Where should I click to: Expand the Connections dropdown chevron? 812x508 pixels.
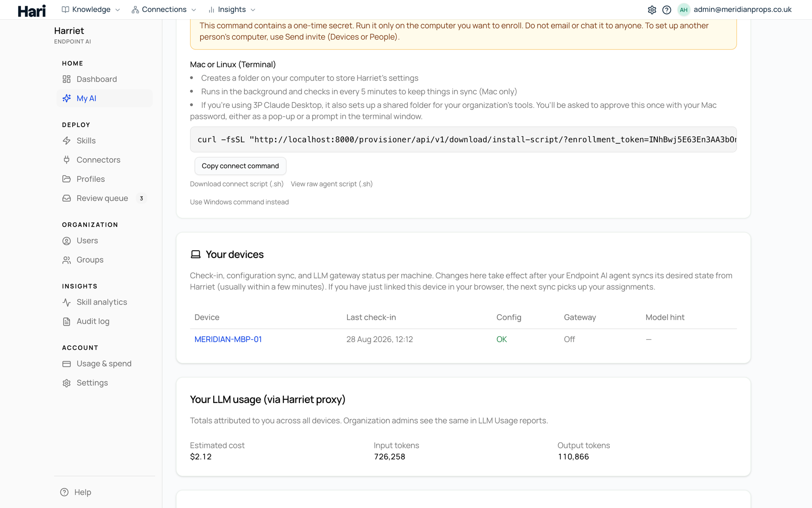[x=194, y=10]
